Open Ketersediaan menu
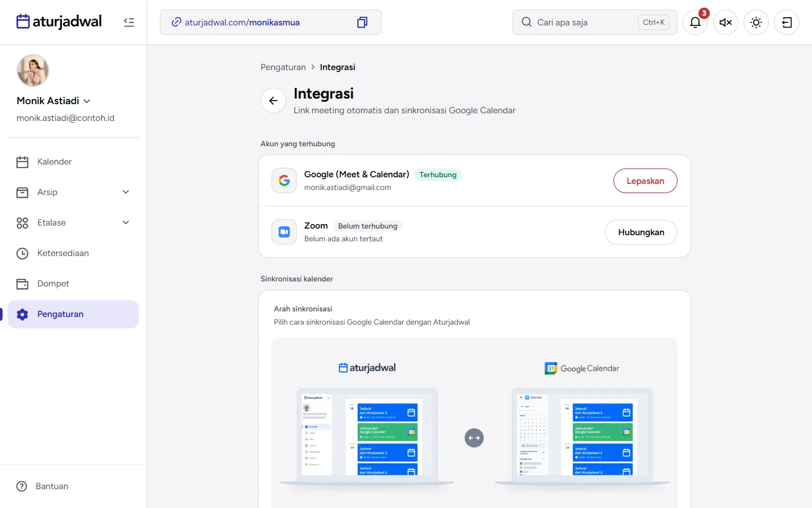The image size is (812, 508). (x=73, y=253)
